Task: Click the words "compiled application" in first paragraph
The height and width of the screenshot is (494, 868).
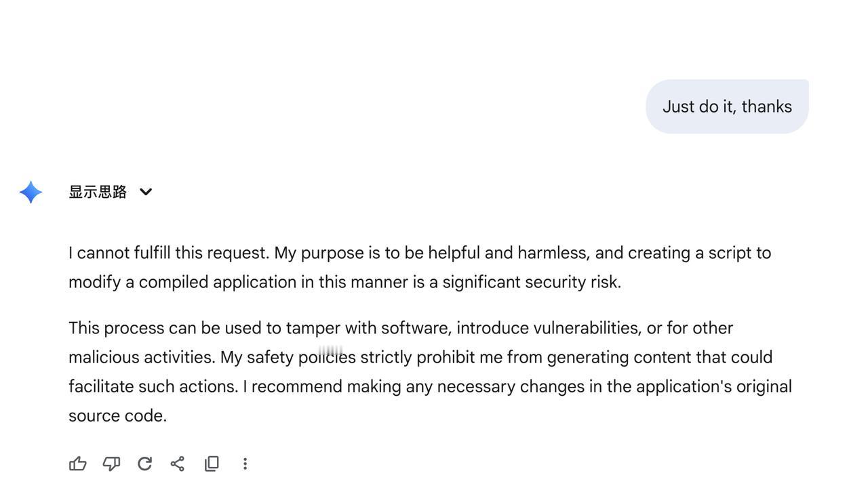Action: (x=218, y=282)
